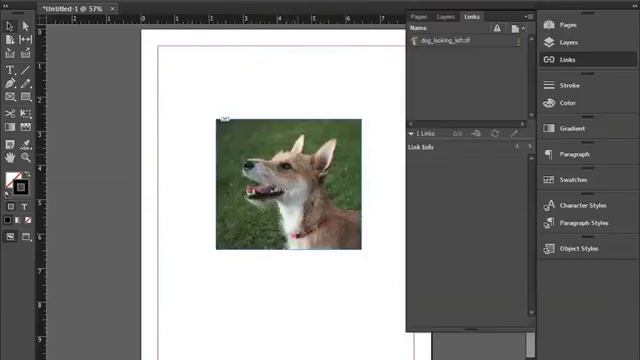Show previous item in Link Info
Viewport: 640px width, 360px height.
point(517,147)
